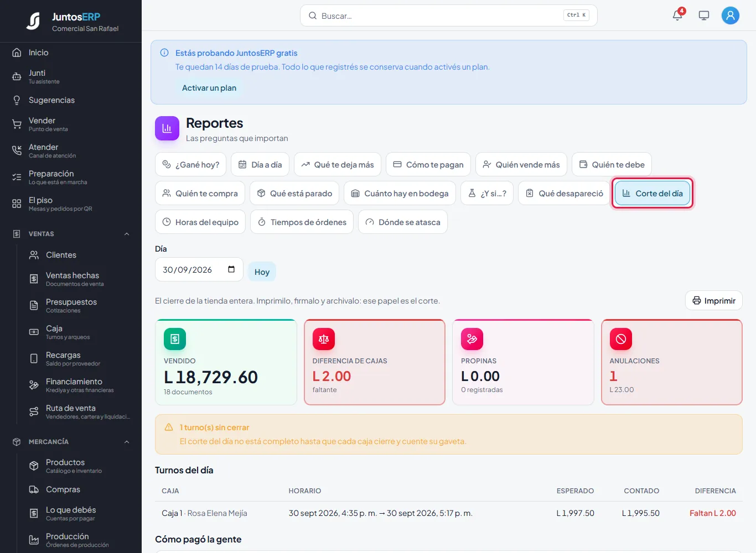Select the Corte del día tab

point(653,193)
